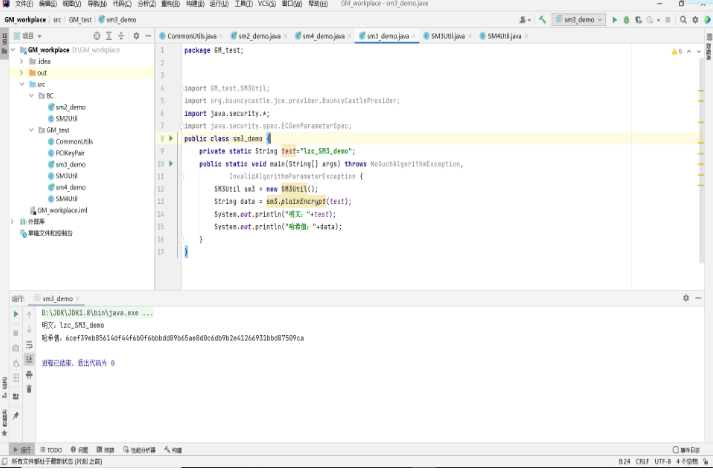Expand External Libraries node

coord(12,222)
